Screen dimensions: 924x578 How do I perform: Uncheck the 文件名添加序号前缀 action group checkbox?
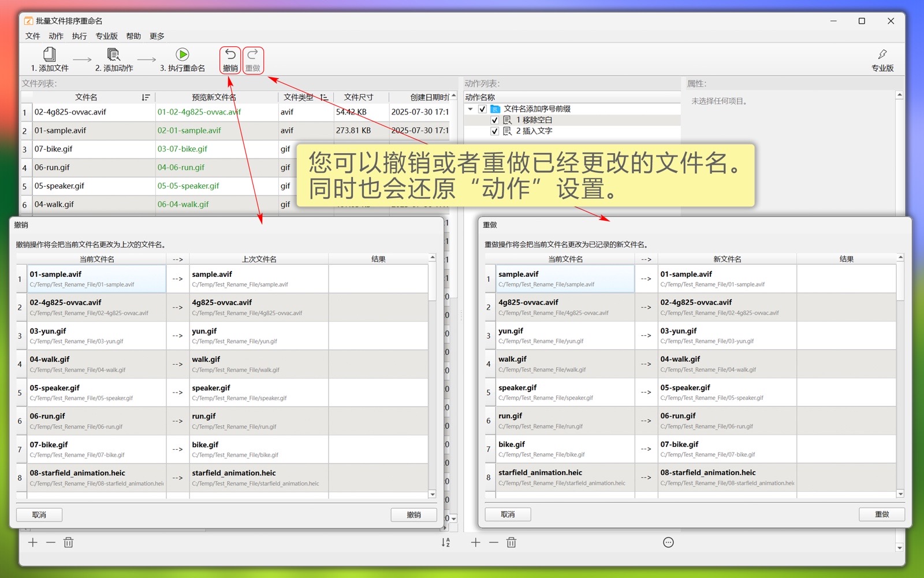(482, 109)
